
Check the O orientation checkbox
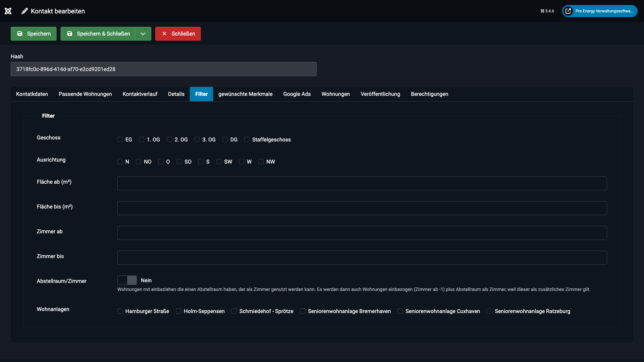tap(161, 162)
